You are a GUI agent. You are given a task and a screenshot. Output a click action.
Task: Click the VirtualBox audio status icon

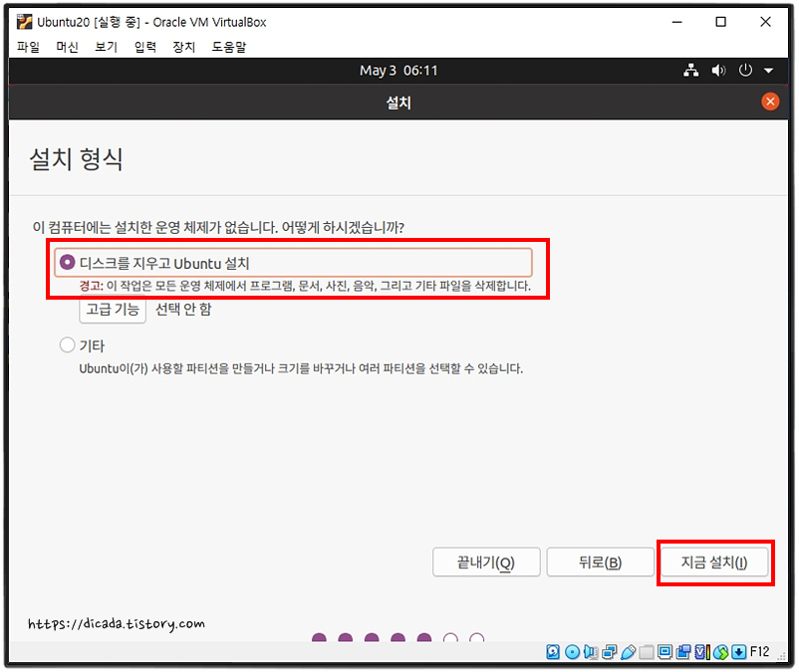point(591,652)
